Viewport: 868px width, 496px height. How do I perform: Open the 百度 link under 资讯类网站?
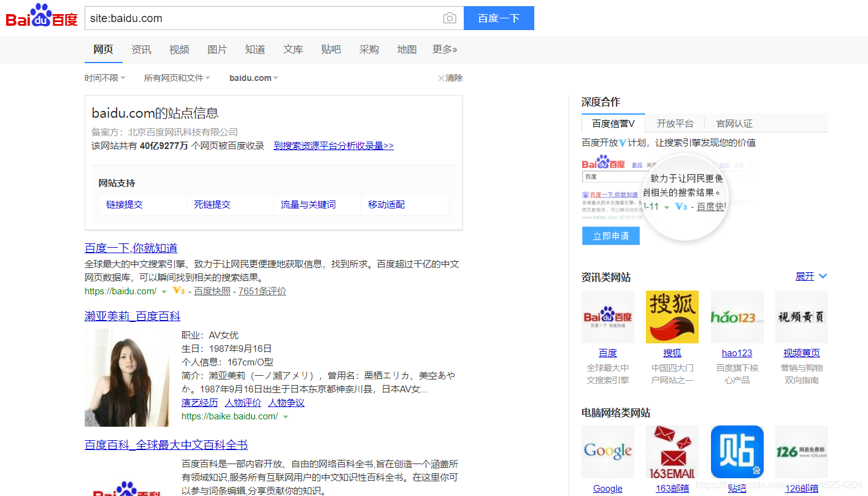[x=608, y=353]
